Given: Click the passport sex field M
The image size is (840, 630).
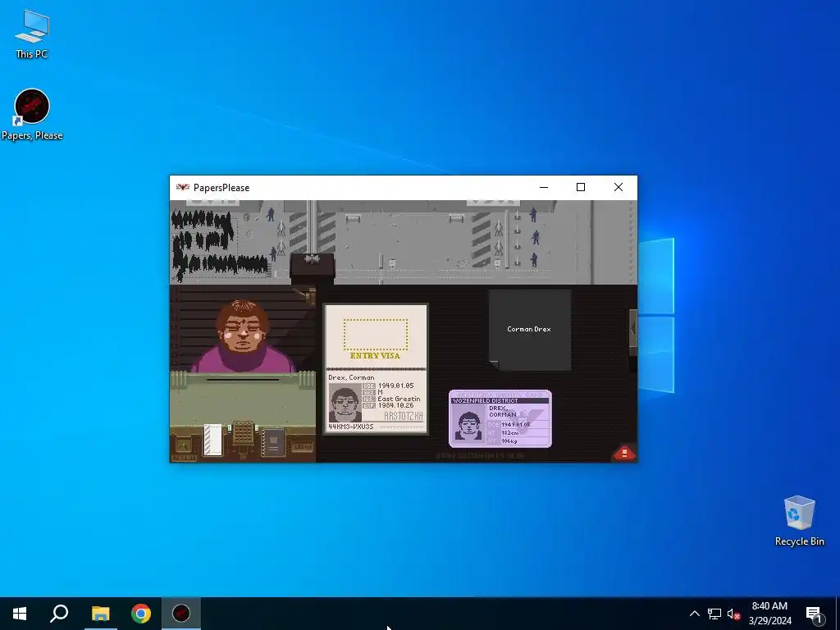Looking at the screenshot, I should coord(381,392).
